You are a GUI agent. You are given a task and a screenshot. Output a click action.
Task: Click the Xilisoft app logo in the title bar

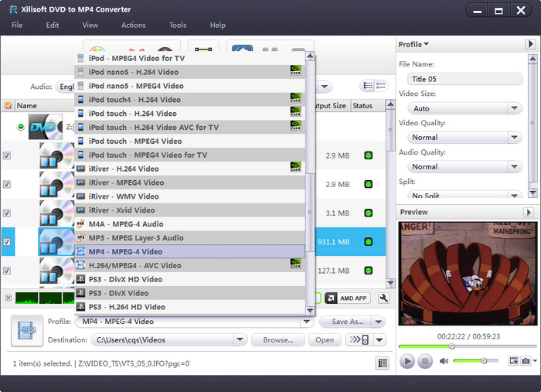(x=13, y=9)
